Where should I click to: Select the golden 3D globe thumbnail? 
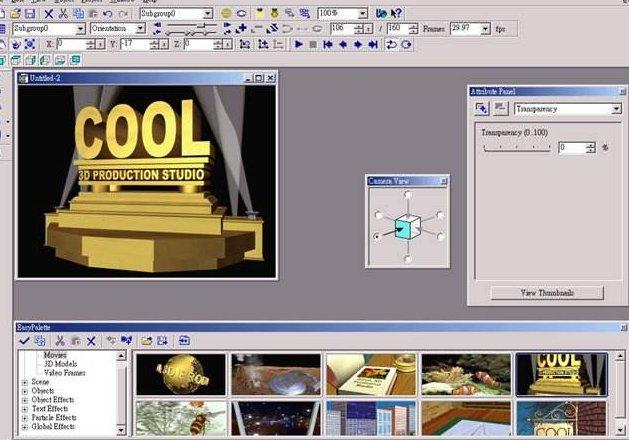pyautogui.click(x=181, y=375)
